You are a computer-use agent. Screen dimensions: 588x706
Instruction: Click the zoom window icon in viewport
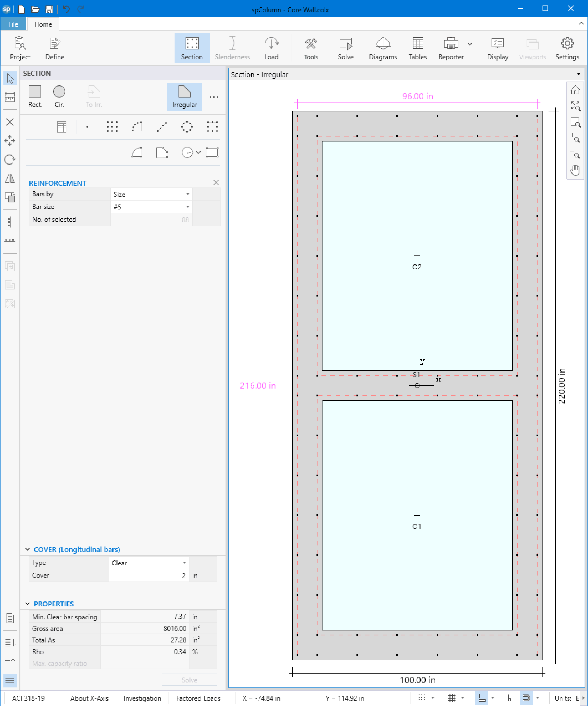click(575, 122)
